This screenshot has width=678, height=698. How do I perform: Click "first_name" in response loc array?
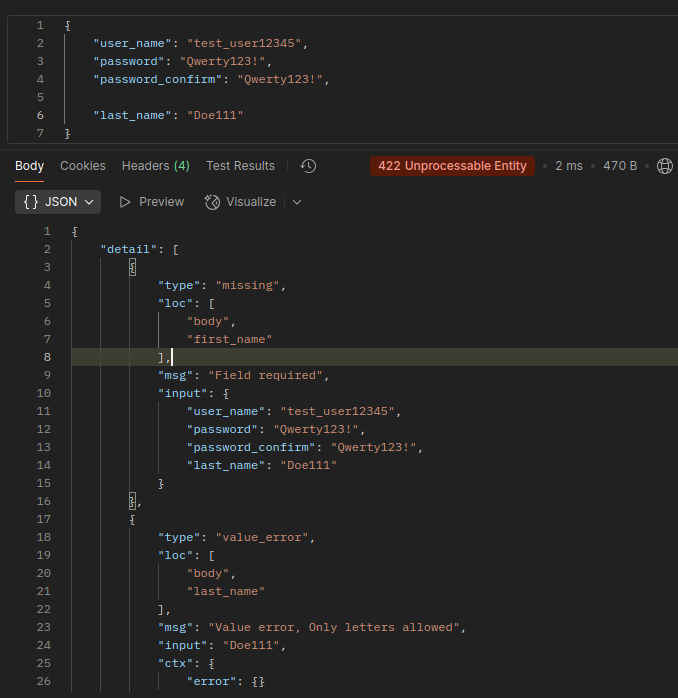[229, 339]
